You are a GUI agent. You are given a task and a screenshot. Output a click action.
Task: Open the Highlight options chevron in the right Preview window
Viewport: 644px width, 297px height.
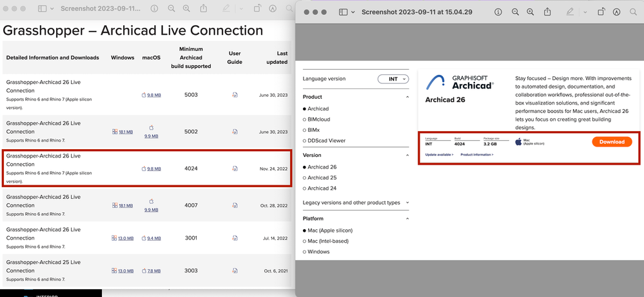click(585, 12)
